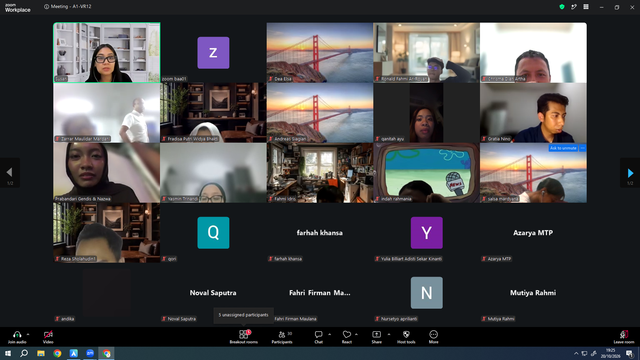Open the Participants panel
This screenshot has height=360, width=640.
pyautogui.click(x=282, y=337)
